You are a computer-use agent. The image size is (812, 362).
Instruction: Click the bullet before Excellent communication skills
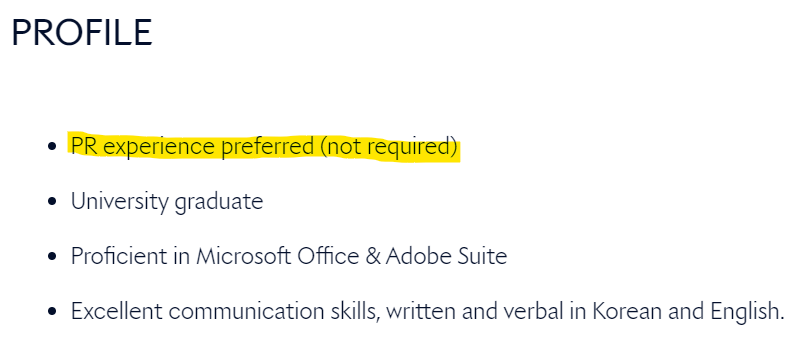(x=51, y=311)
